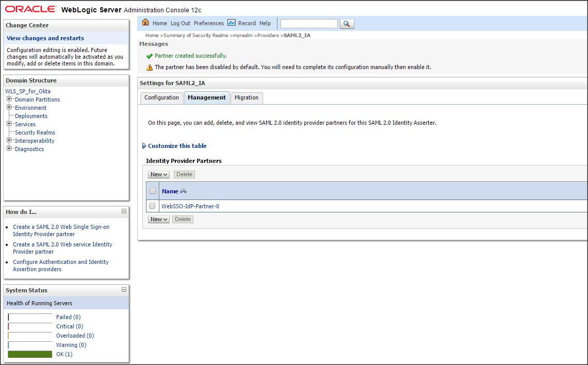Viewport: 588px width, 365px height.
Task: Click the Overloaded (0) status link
Action: [75, 336]
